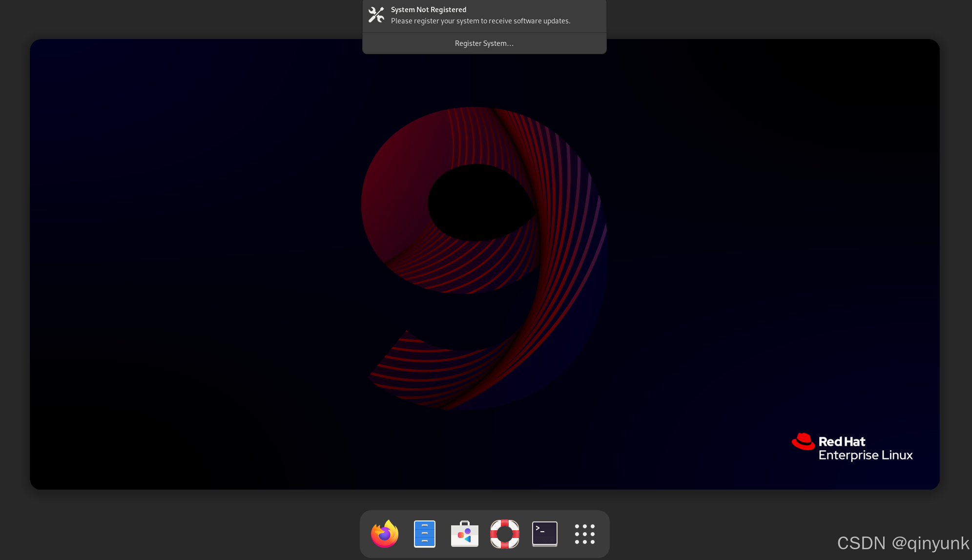
Task: Click the red fedora hat logo
Action: tap(803, 441)
